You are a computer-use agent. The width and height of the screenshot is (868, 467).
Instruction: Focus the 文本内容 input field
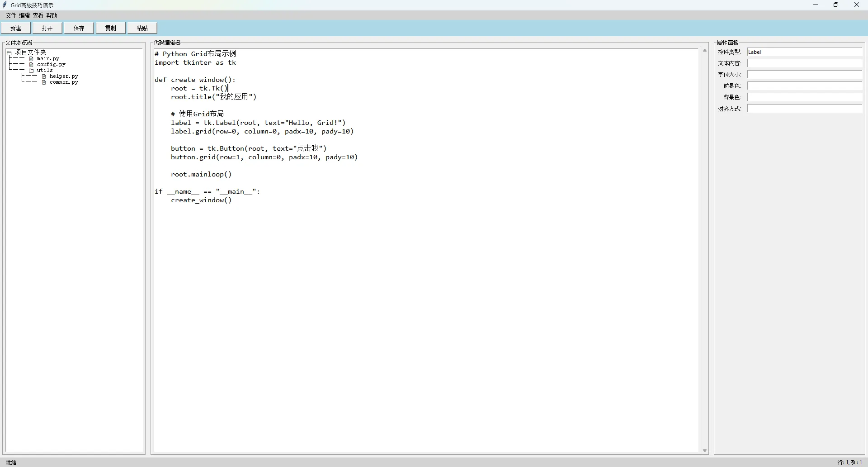click(805, 63)
